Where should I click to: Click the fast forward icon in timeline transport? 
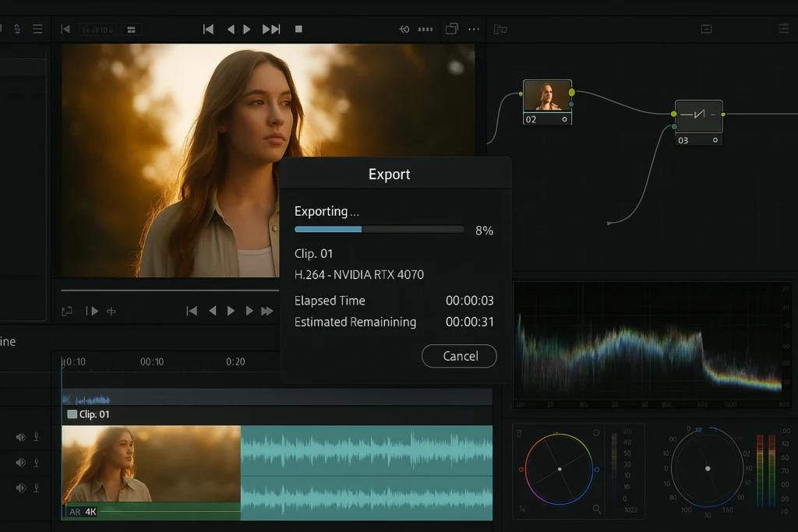266,311
